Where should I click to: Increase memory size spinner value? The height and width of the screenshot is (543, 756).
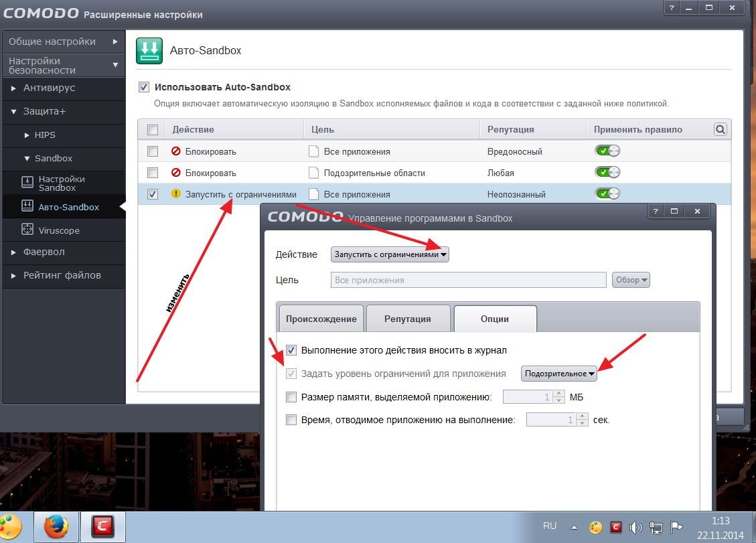[559, 394]
